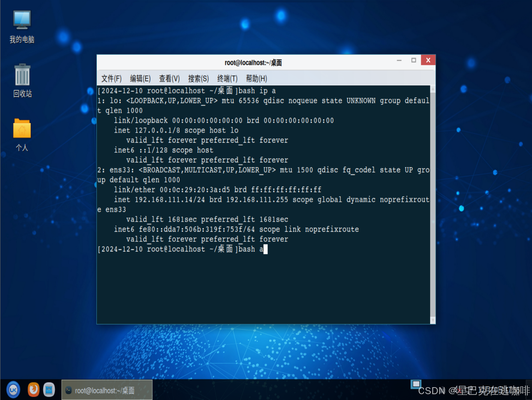Image resolution: width=532 pixels, height=400 pixels.
Task: Open the 编辑(E) menu
Action: [x=140, y=79]
